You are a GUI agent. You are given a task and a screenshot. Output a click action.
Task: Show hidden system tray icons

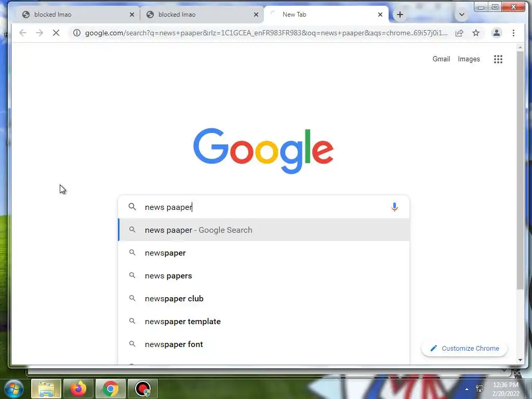[x=467, y=389]
